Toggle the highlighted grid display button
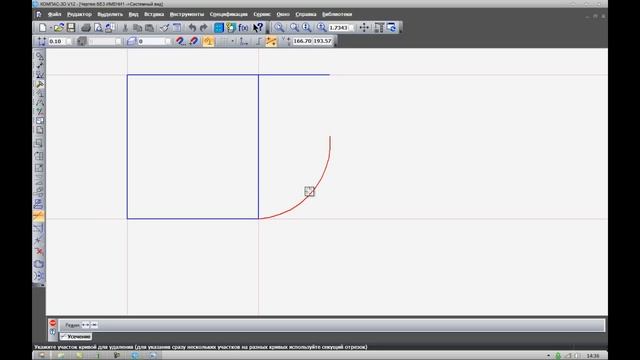 click(209, 41)
